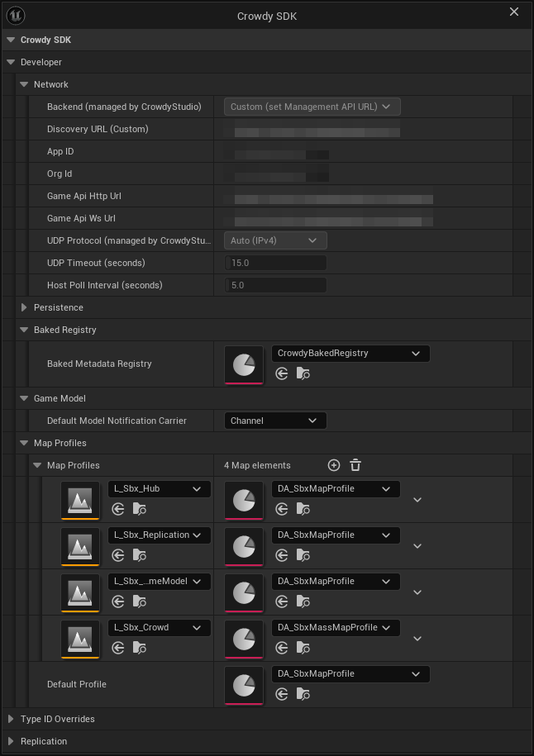Click the L_Sbx_Hub level thumbnail
534x756 pixels.
coord(80,500)
